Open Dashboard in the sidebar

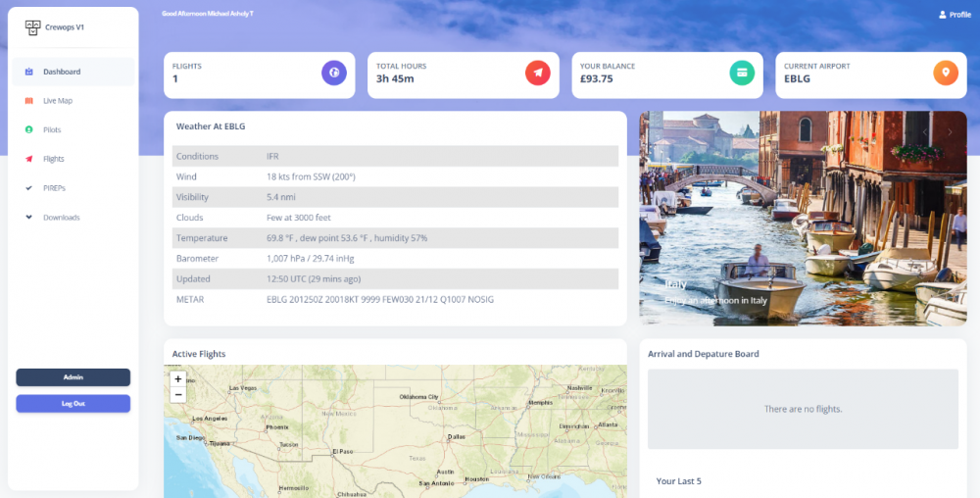coord(61,72)
